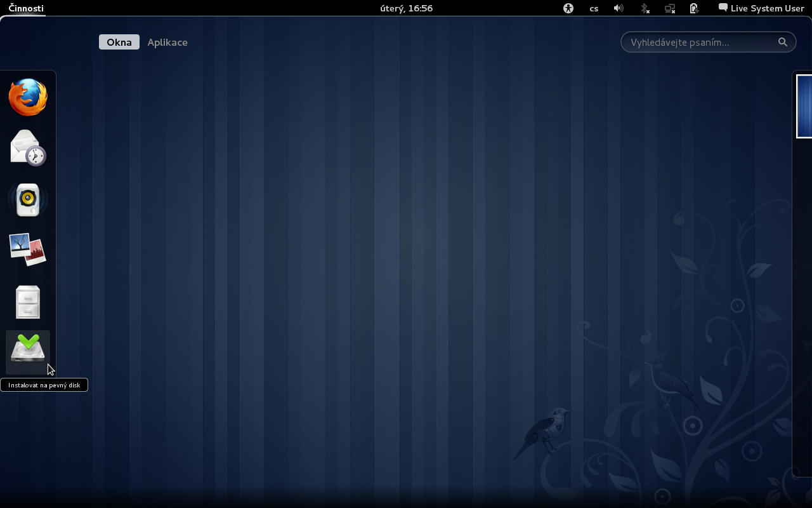Open the Evolution mail and calendar app
The image size is (812, 508).
(x=28, y=148)
